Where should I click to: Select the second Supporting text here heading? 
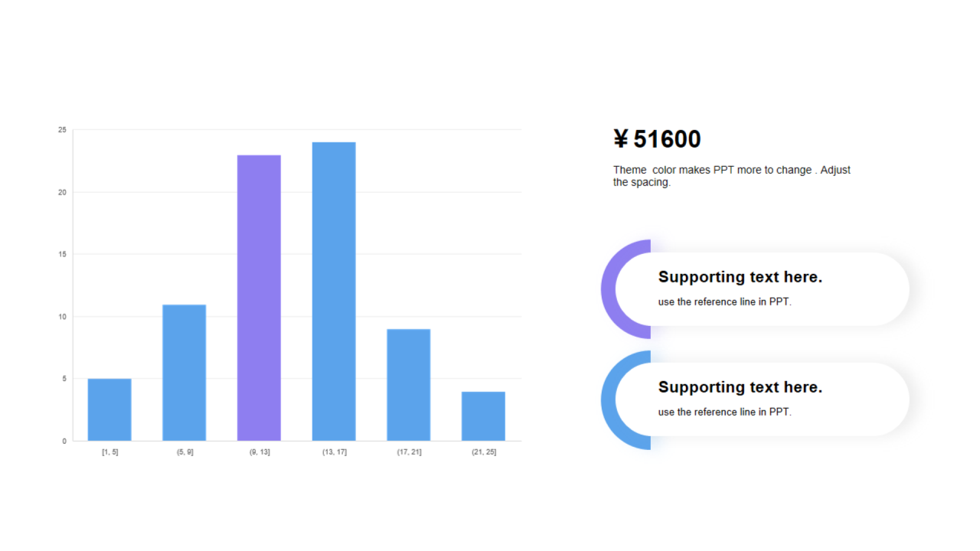coord(740,387)
